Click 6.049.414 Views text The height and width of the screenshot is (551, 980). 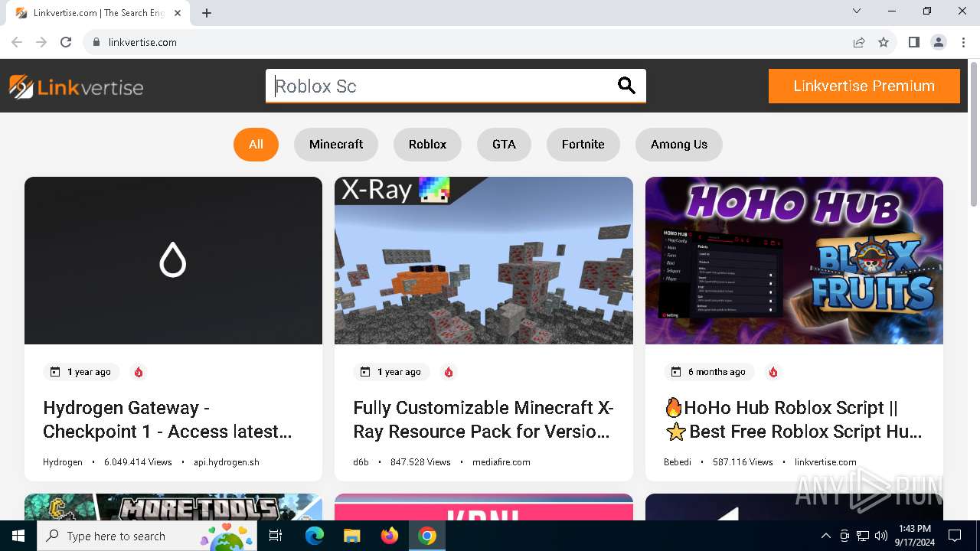pos(138,462)
